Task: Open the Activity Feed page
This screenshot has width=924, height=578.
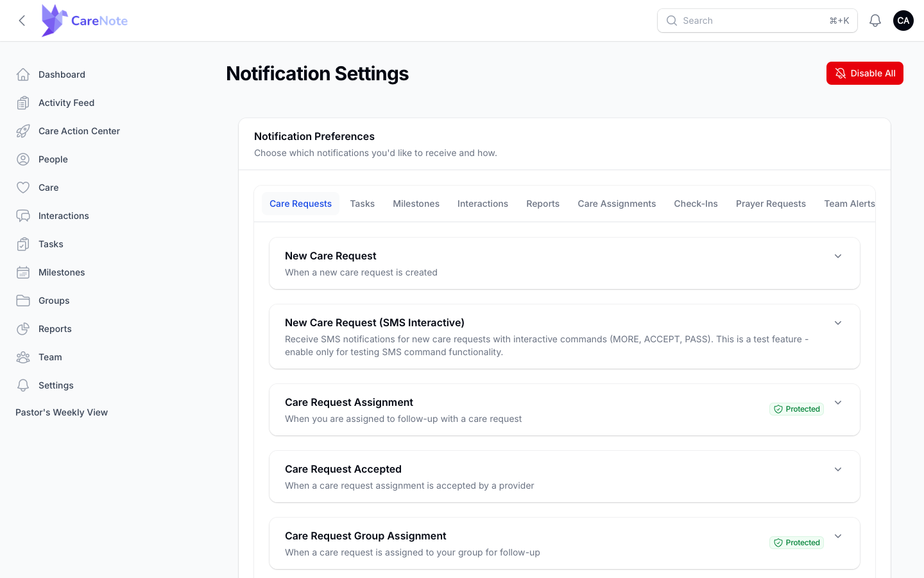Action: coord(66,103)
